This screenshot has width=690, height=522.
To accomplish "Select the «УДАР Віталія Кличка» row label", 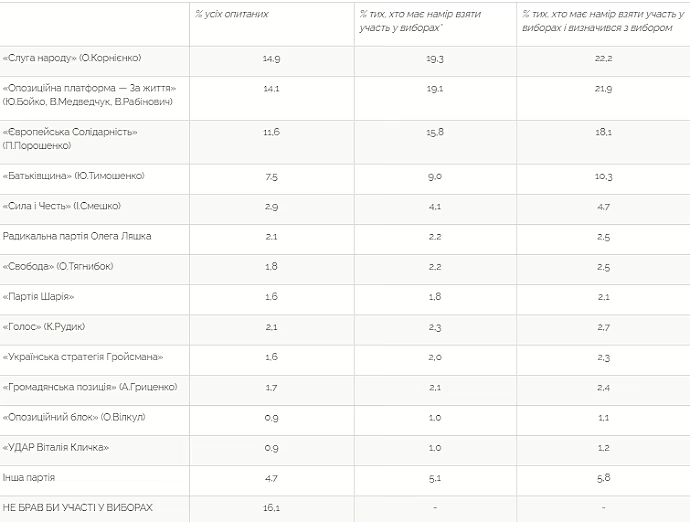I will (x=56, y=446).
